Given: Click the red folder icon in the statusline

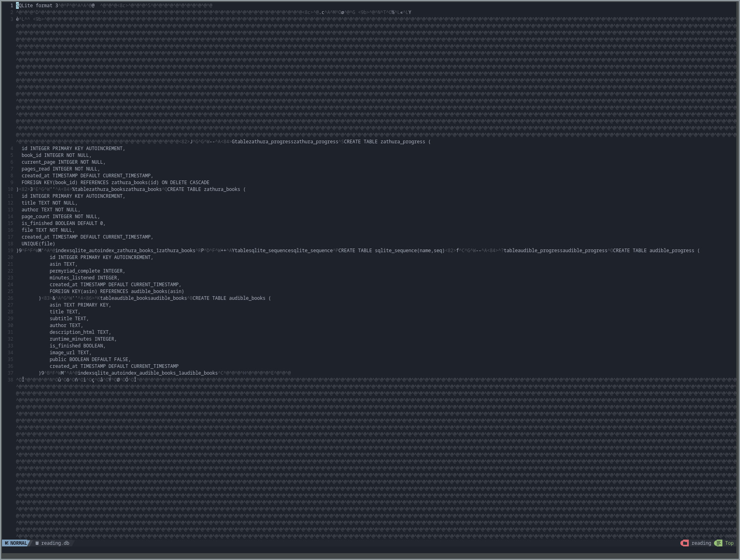Looking at the screenshot, I should pyautogui.click(x=686, y=543).
